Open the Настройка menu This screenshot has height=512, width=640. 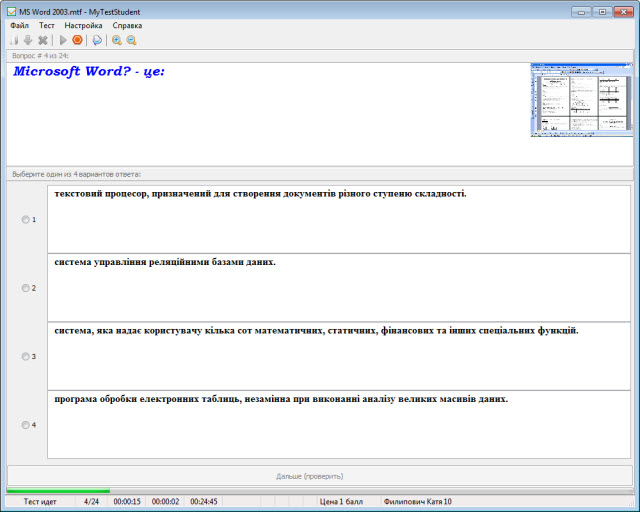[83, 25]
